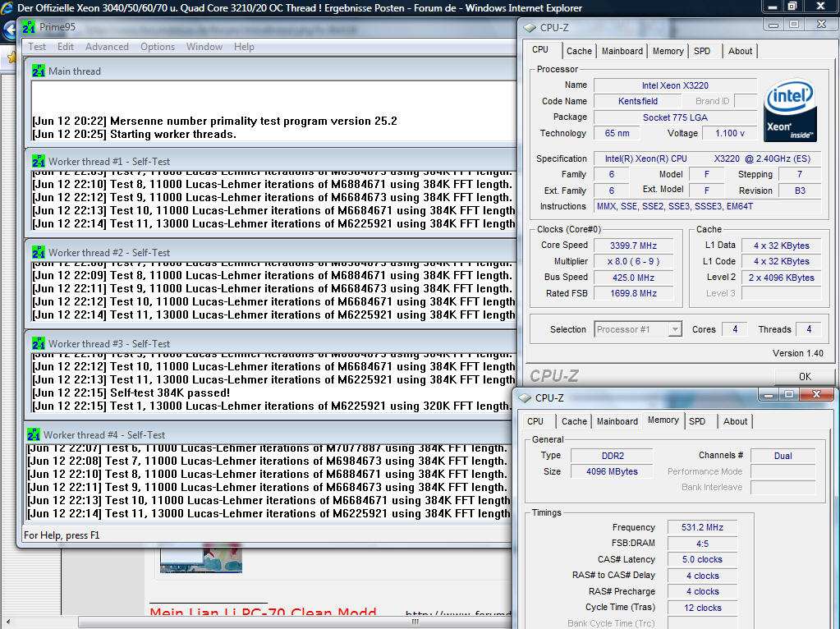Click the Mein Lian Li PC-70 link
The height and width of the screenshot is (629, 840).
pos(263,612)
